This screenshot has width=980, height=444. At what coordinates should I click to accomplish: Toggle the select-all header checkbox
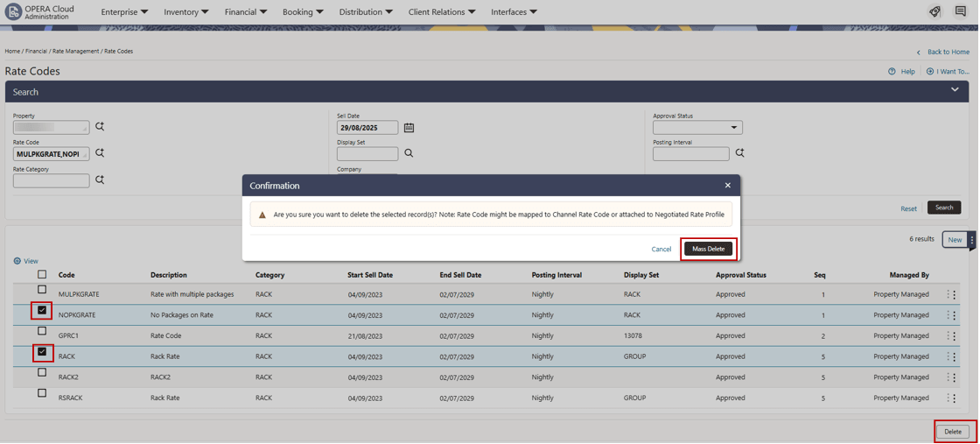(42, 274)
